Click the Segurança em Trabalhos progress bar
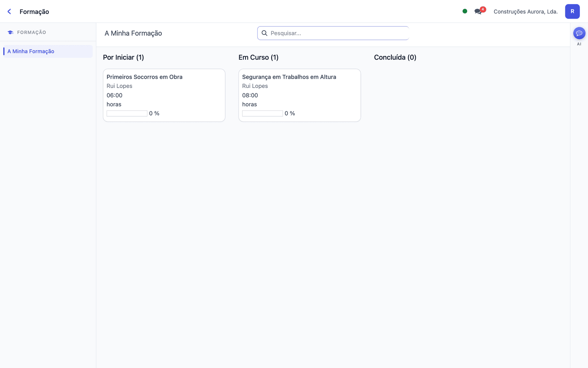The image size is (588, 368). coord(262,113)
